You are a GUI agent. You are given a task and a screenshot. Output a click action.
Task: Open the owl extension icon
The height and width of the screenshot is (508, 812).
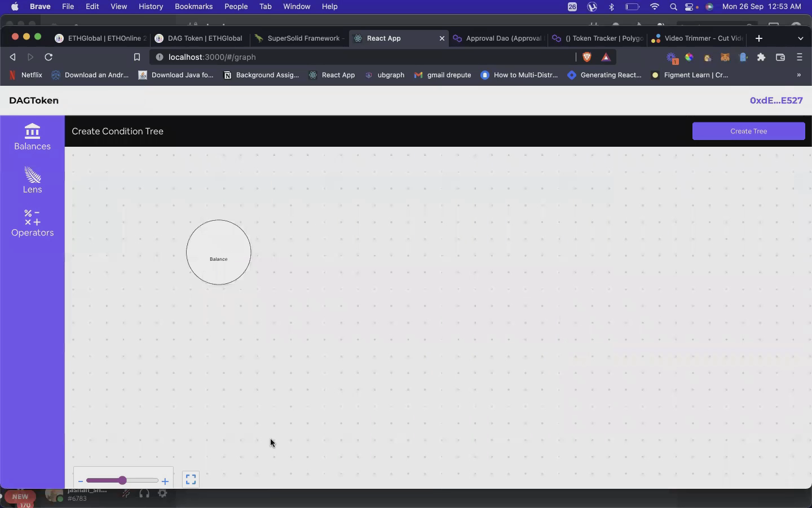tap(708, 58)
